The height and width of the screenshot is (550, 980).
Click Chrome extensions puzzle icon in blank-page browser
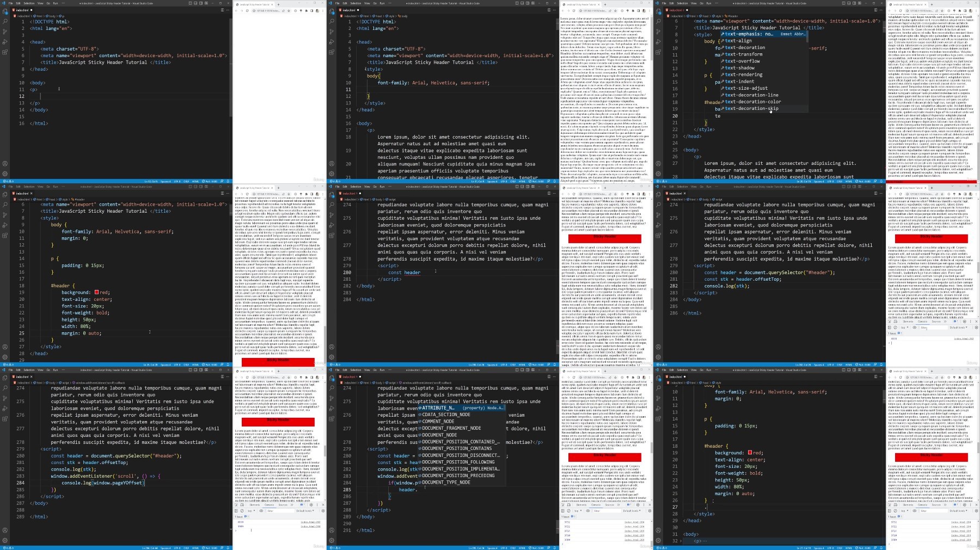pos(307,11)
